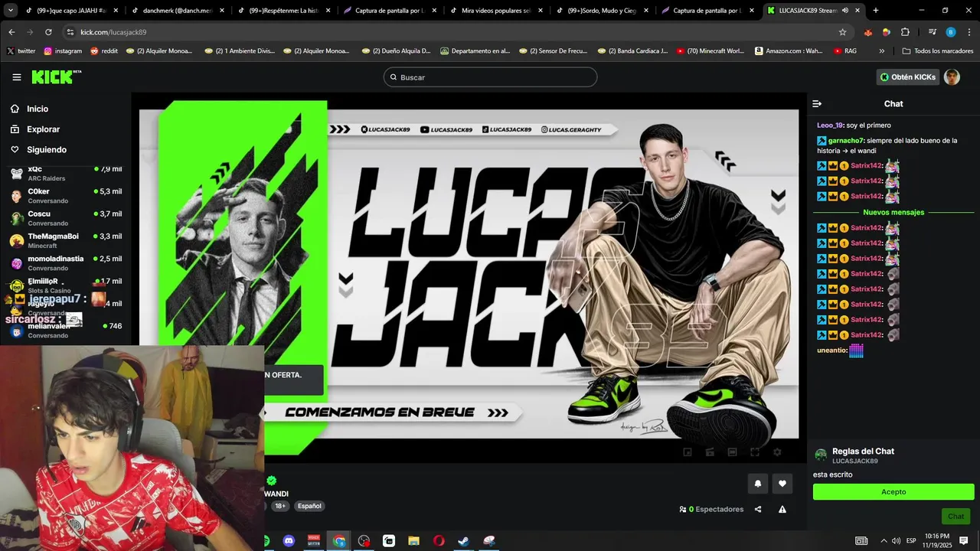This screenshot has width=980, height=551.
Task: Open xQc channel in sidebar
Action: [65, 173]
